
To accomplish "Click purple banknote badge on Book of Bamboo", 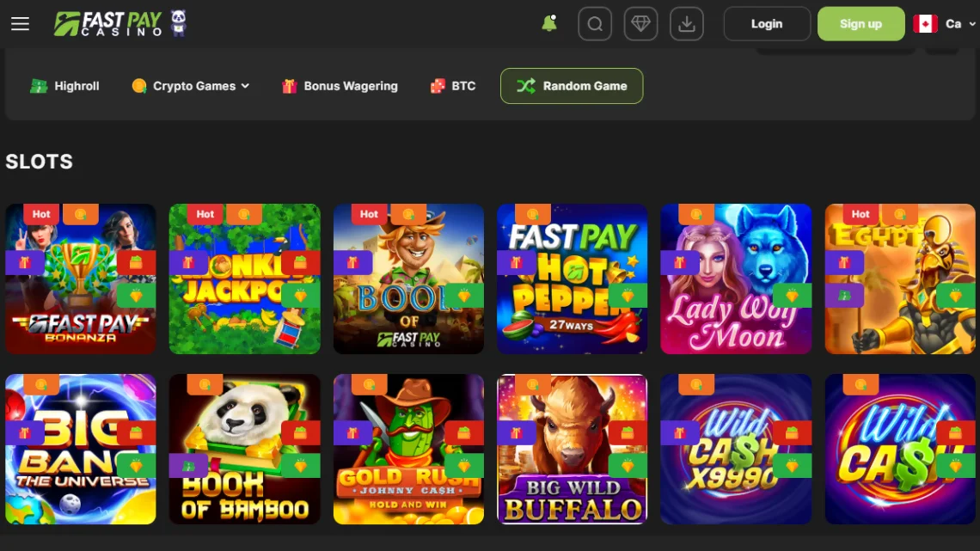I will [x=188, y=465].
